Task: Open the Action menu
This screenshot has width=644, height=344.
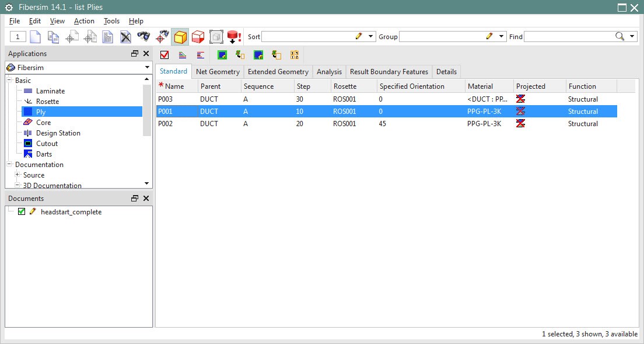Action: (84, 20)
